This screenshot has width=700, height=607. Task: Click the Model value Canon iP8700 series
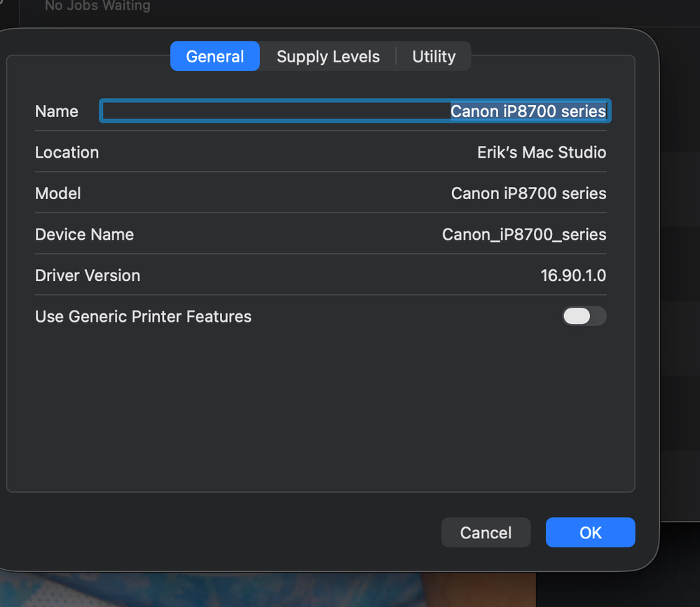pos(528,193)
